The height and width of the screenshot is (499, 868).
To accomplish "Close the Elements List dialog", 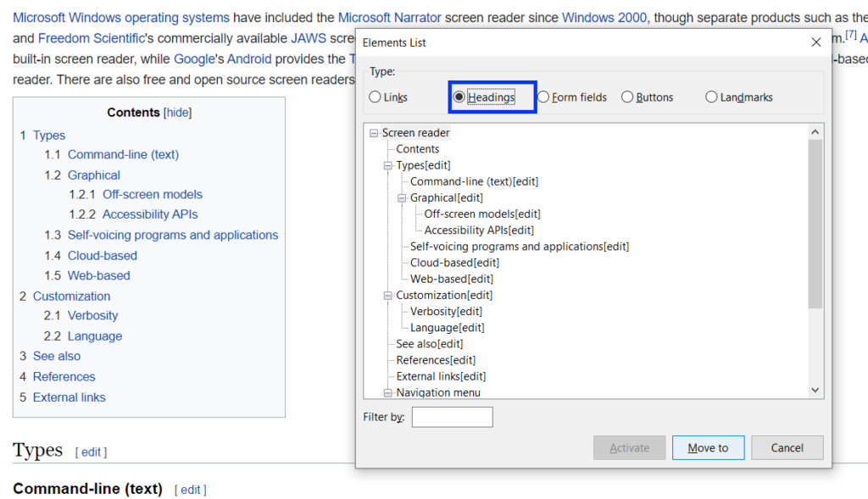I will [x=816, y=42].
